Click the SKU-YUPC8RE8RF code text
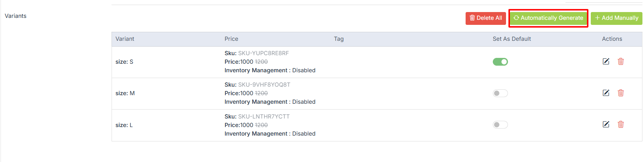This screenshot has height=162, width=644. pyautogui.click(x=263, y=53)
